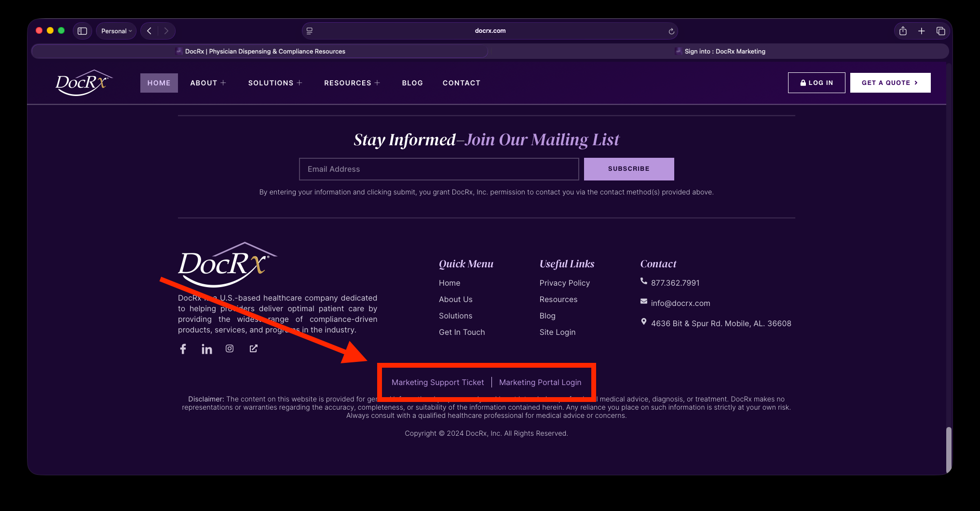Select the Home navigation item
This screenshot has height=511, width=980.
[x=159, y=83]
